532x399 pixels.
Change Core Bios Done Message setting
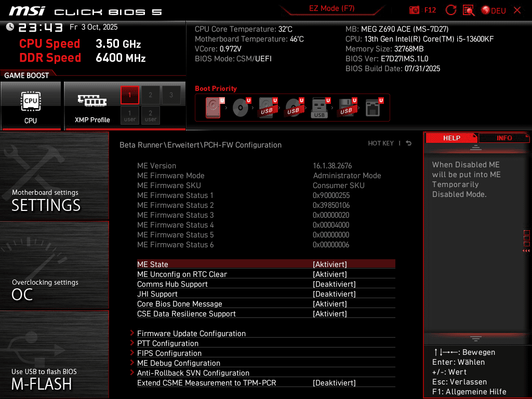[266, 303]
